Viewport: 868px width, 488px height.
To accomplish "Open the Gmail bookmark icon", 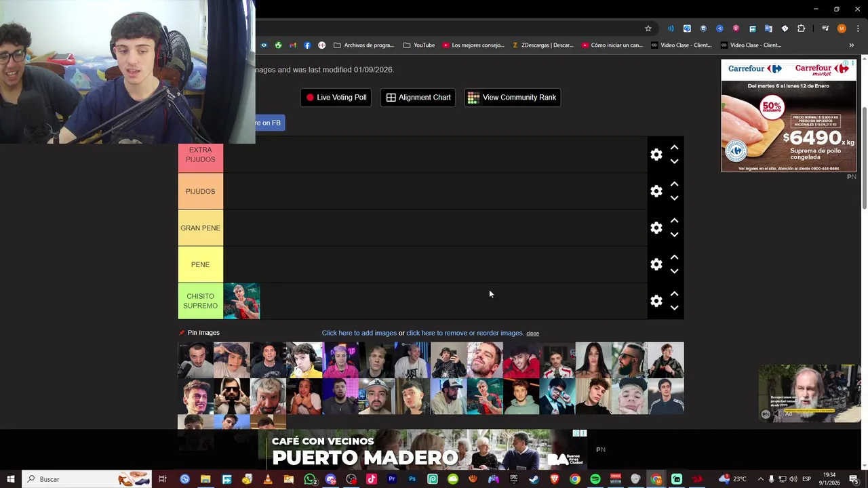I will click(293, 45).
